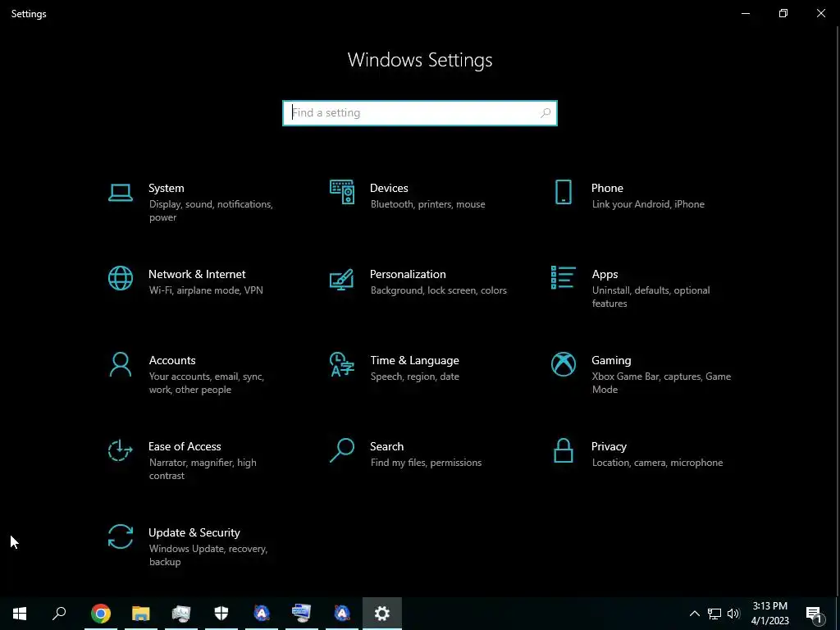Open Network & Internet globe icon

(x=120, y=278)
